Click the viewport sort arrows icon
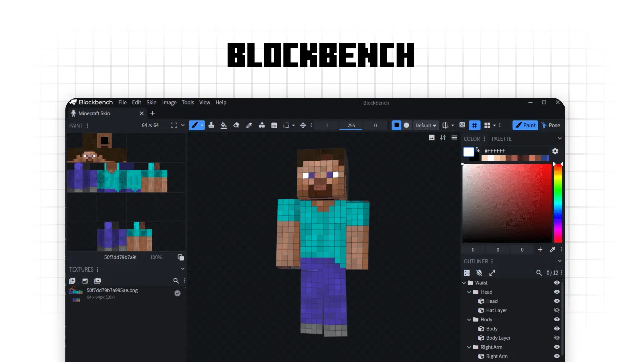 coord(443,137)
